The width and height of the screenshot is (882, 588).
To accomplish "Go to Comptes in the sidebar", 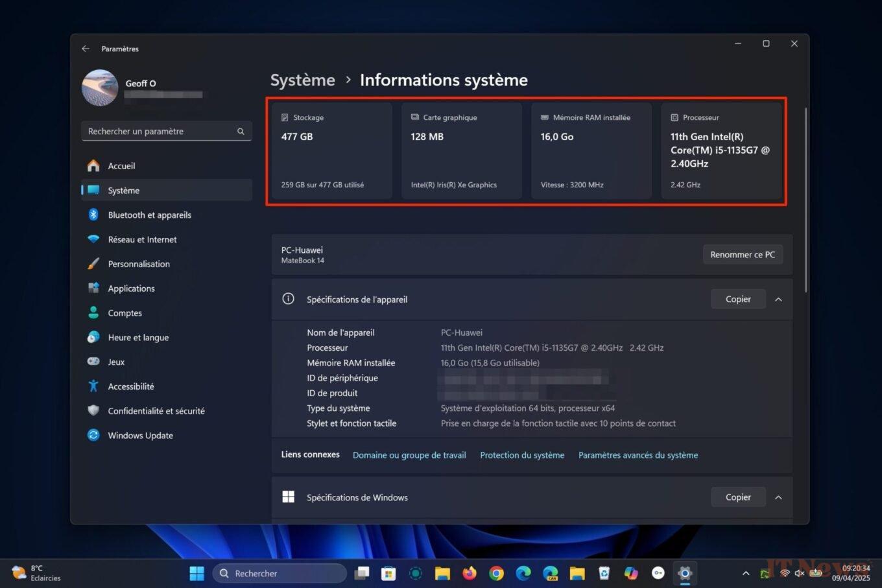I will 166,313.
